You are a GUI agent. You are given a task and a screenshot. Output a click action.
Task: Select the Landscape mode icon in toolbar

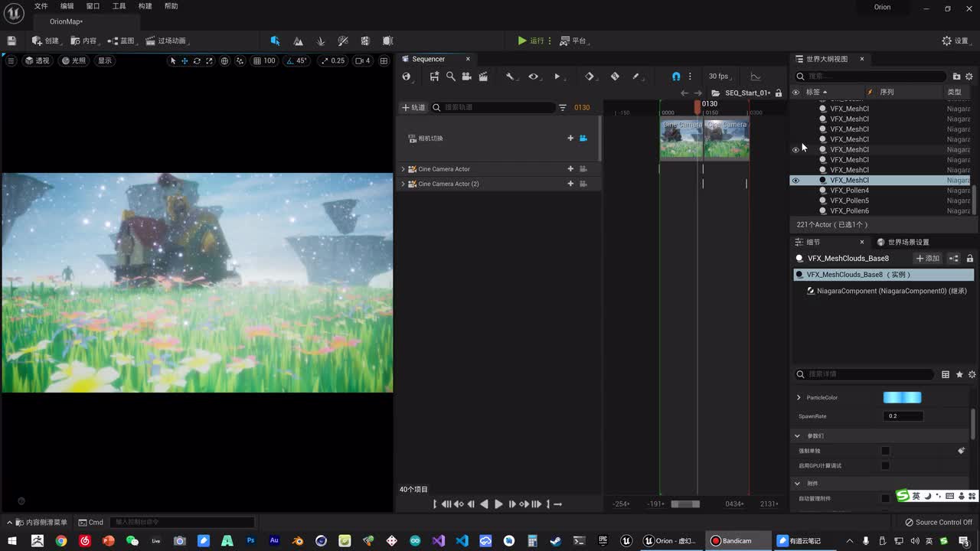tap(298, 41)
